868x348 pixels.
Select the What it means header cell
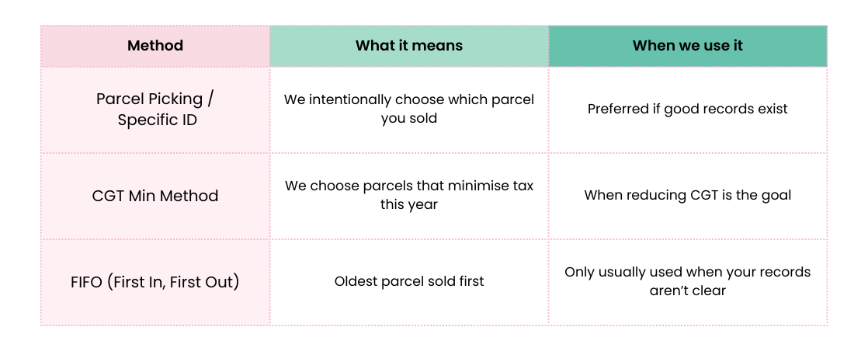[x=409, y=46]
